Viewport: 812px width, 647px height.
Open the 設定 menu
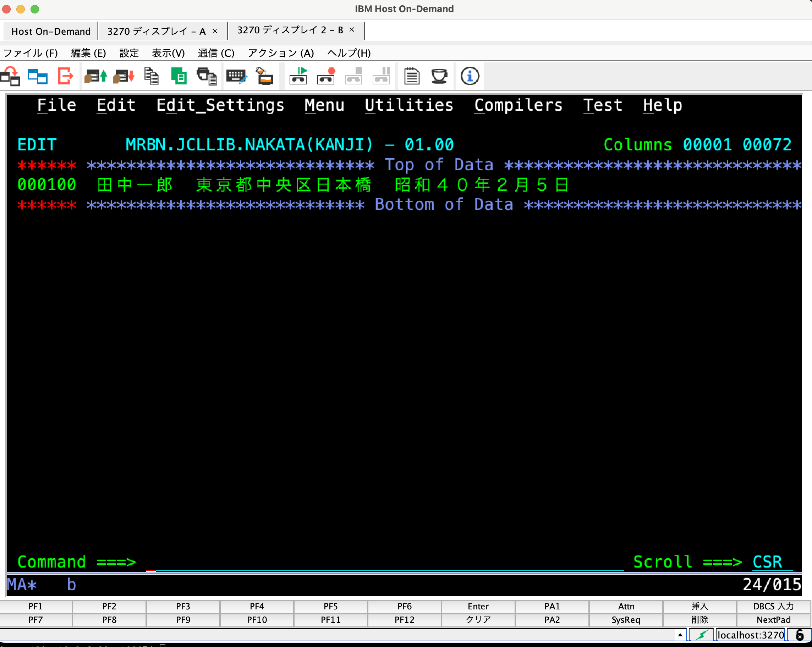coord(129,53)
